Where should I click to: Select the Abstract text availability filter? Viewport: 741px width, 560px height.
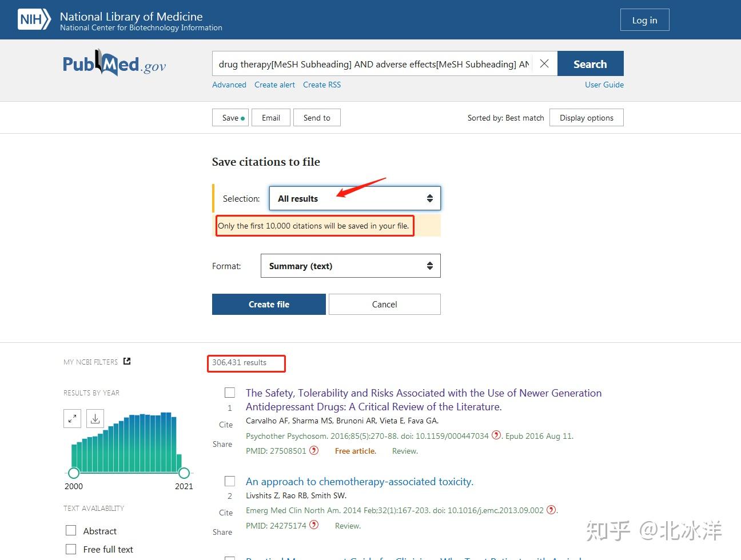pos(71,530)
